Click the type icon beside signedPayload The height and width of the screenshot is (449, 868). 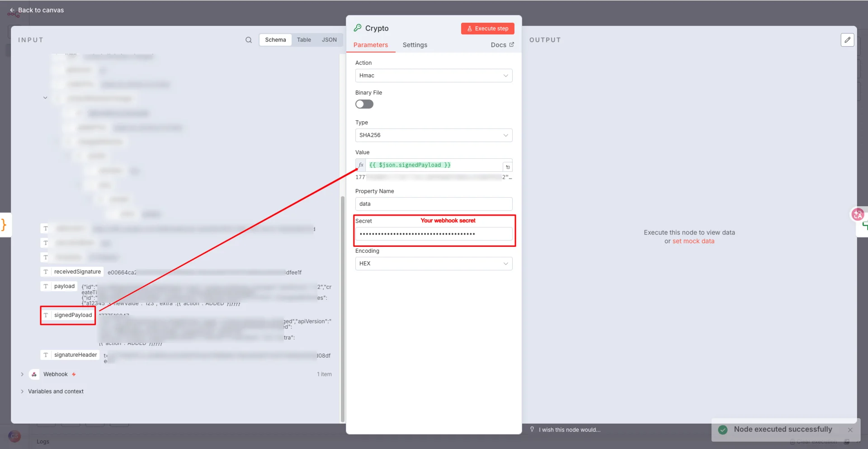tap(46, 315)
